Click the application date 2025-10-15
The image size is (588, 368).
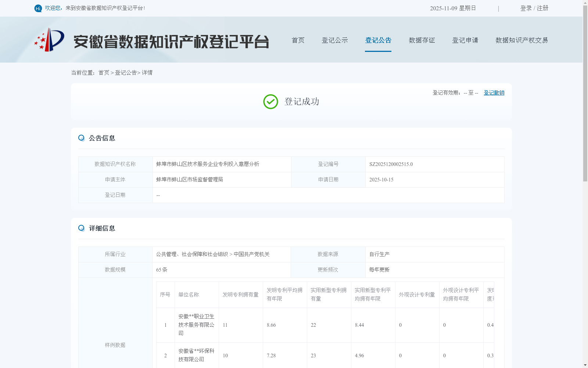pyautogui.click(x=381, y=180)
